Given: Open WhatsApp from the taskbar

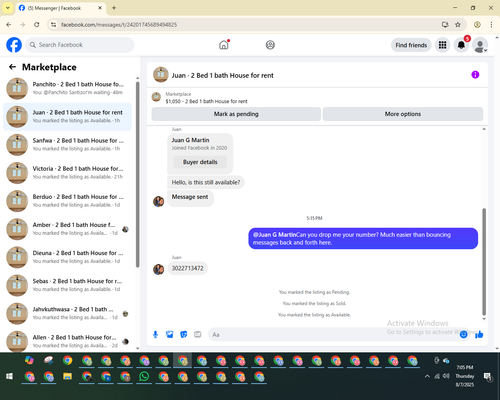Looking at the screenshot, I should [x=144, y=377].
